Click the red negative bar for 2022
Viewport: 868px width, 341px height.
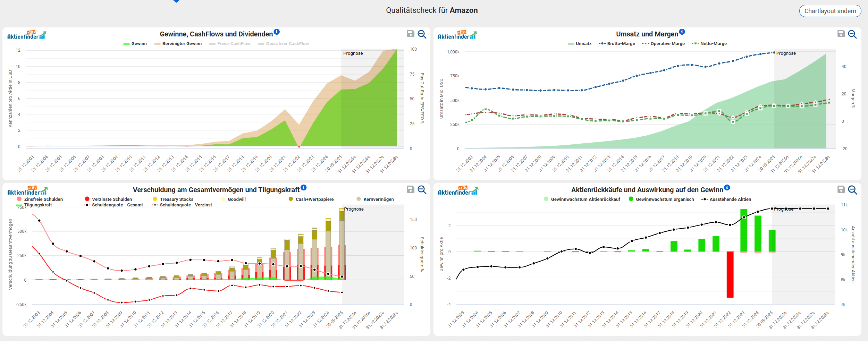(730, 274)
